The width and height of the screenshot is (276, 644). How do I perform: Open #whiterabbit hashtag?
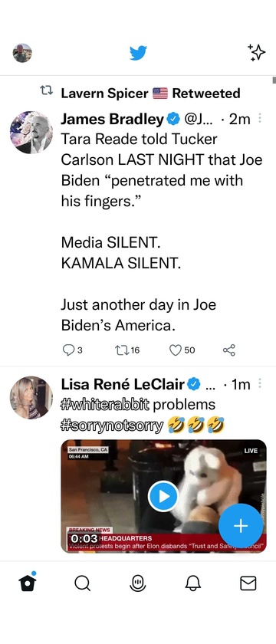105,405
